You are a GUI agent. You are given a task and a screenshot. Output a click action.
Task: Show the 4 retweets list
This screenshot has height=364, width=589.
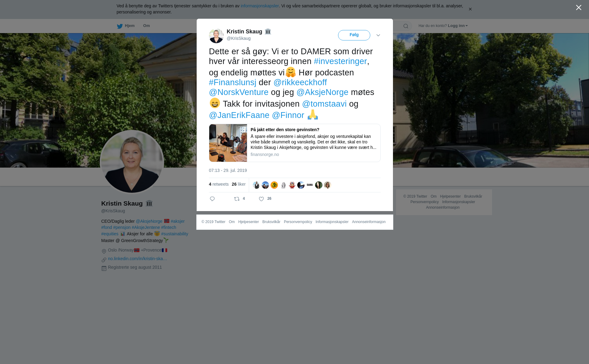[219, 184]
